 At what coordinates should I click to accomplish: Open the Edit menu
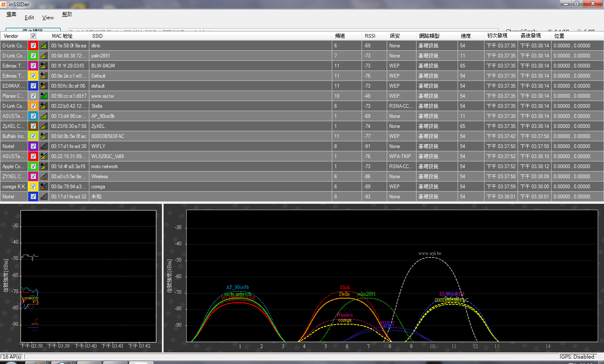pyautogui.click(x=29, y=17)
